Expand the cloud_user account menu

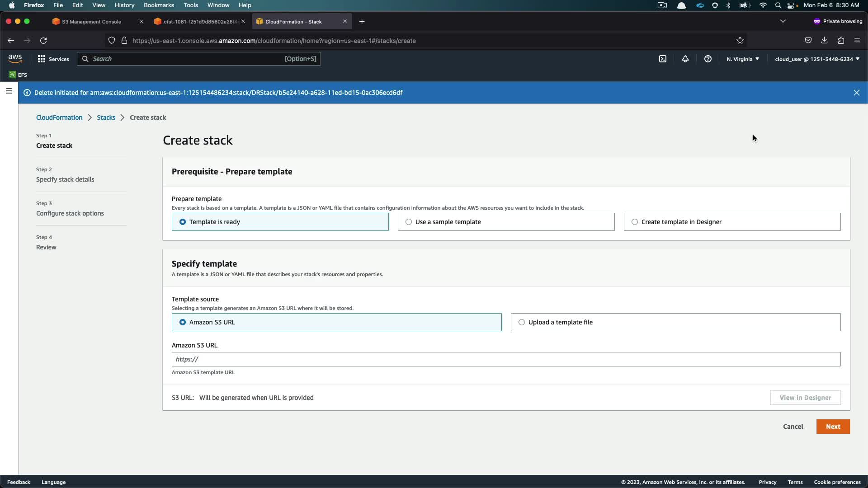[x=817, y=59]
